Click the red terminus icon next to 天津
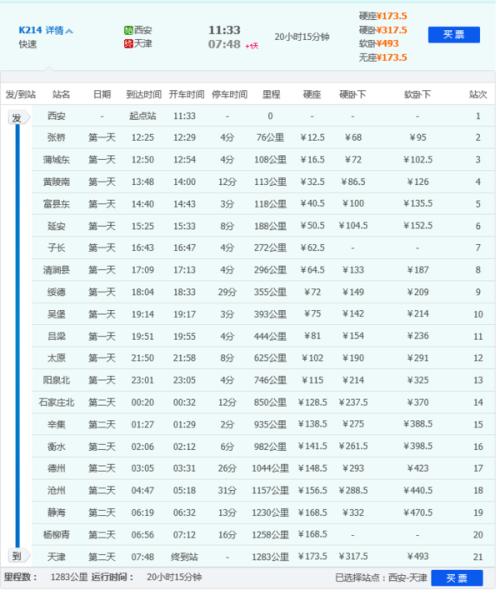The width and height of the screenshot is (500, 595). [x=128, y=44]
